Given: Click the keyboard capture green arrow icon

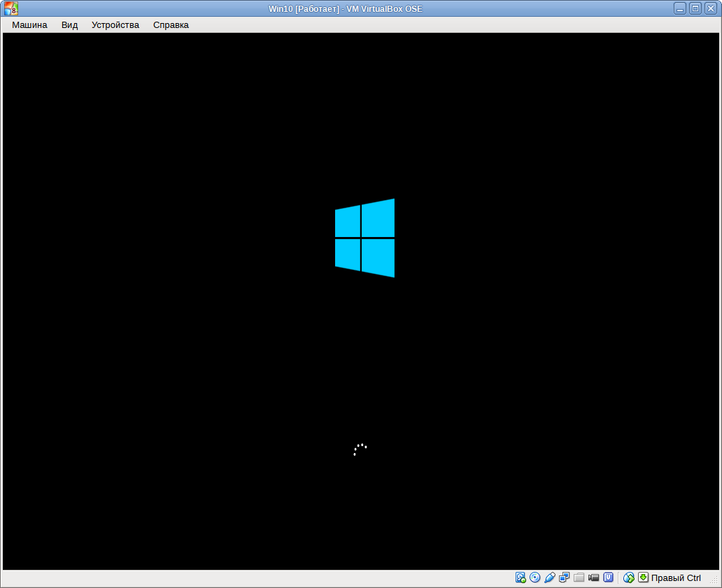Looking at the screenshot, I should pos(643,578).
